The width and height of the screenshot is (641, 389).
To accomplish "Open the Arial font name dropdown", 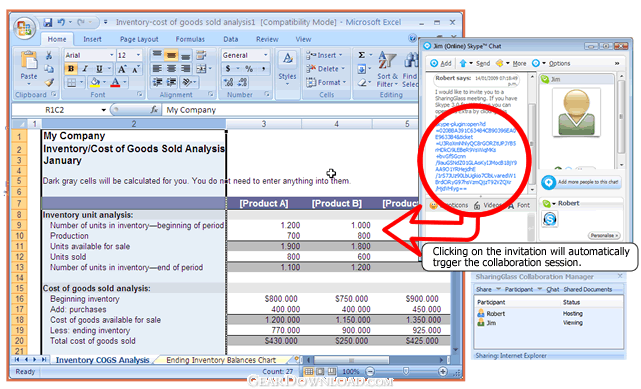I will pyautogui.click(x=111, y=55).
